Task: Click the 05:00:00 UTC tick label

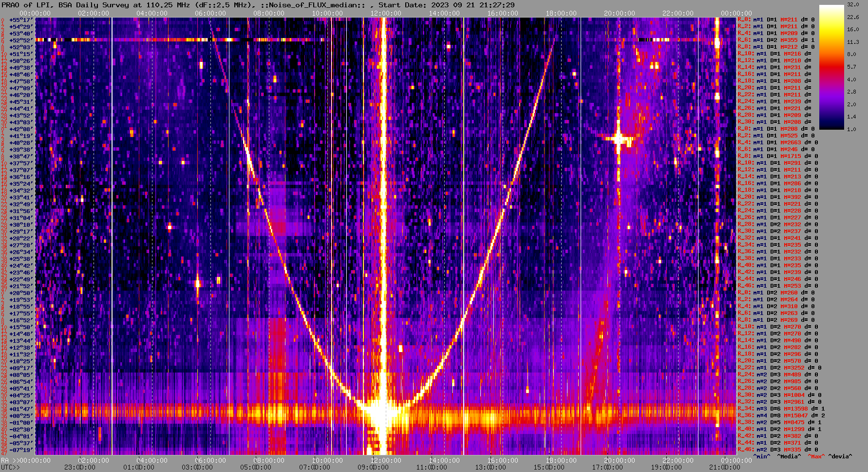Action: pyautogui.click(x=255, y=467)
